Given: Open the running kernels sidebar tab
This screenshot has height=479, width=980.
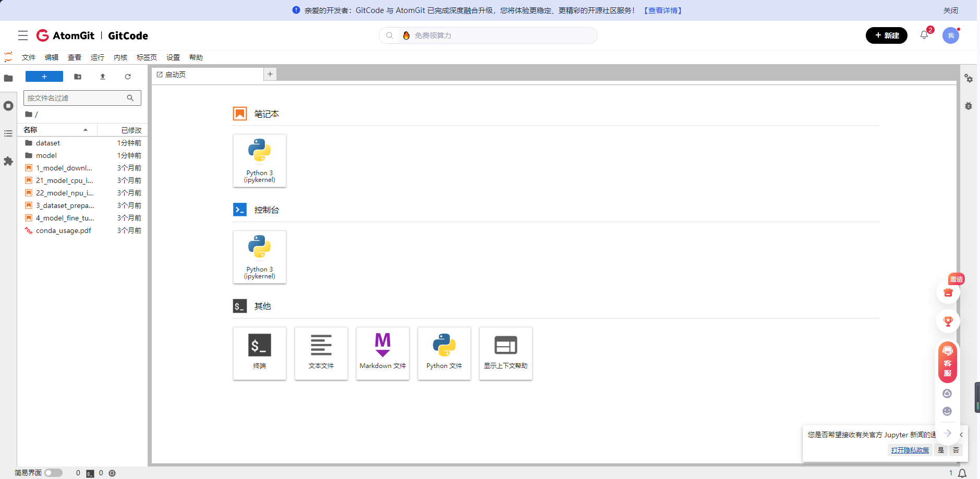Looking at the screenshot, I should tap(8, 106).
